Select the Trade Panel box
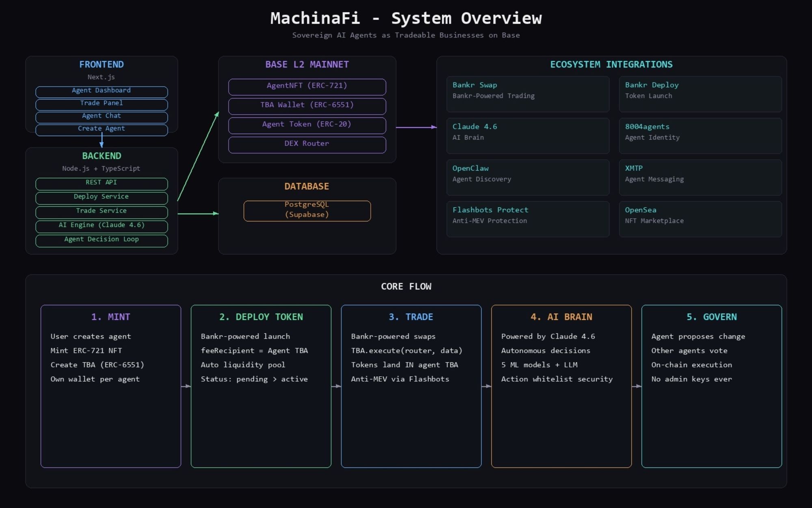Screen dimensions: 812x508 coord(101,104)
